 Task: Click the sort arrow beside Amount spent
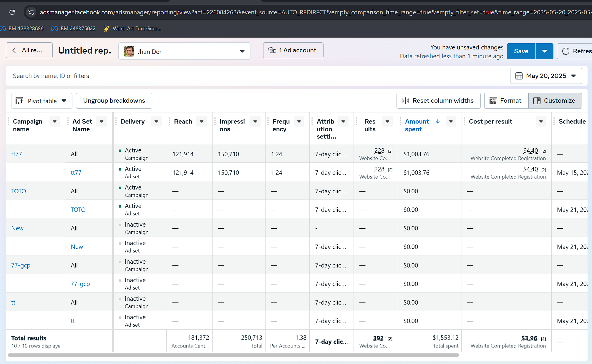coord(438,121)
